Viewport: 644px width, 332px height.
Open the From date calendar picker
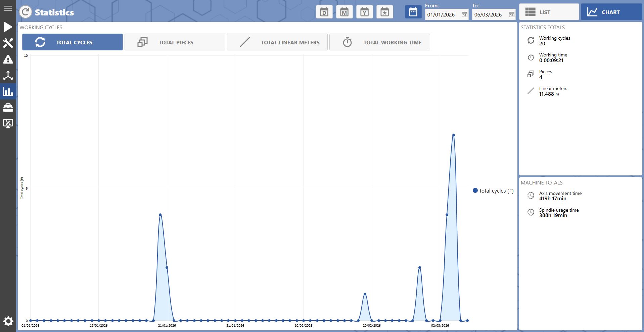pos(464,15)
